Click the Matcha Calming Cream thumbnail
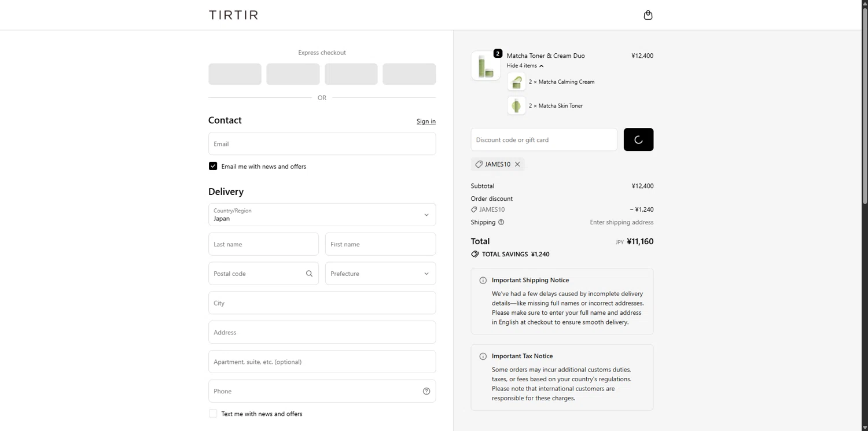Image resolution: width=868 pixels, height=431 pixels. pyautogui.click(x=516, y=82)
